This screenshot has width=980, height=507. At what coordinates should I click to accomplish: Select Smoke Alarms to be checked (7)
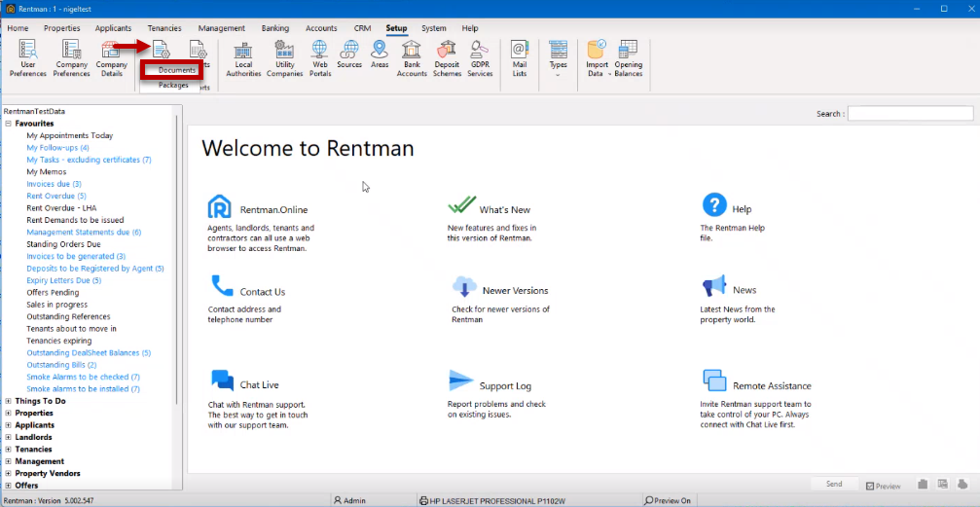point(83,377)
